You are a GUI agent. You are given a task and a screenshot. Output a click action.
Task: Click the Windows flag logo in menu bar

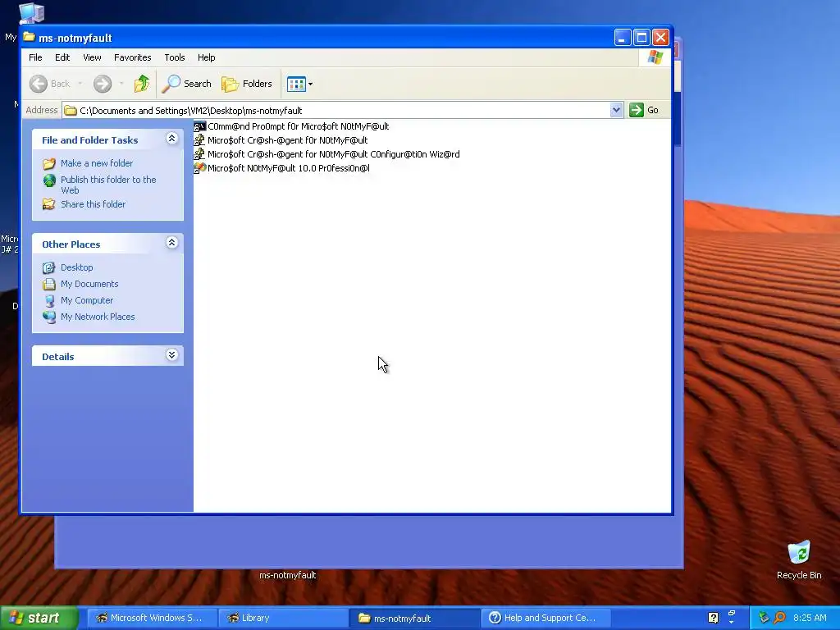pyautogui.click(x=655, y=57)
